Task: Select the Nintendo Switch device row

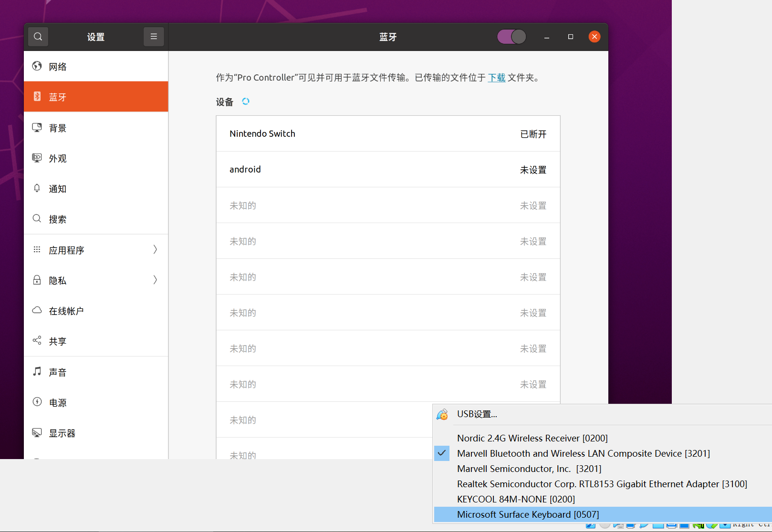Action: [x=388, y=134]
